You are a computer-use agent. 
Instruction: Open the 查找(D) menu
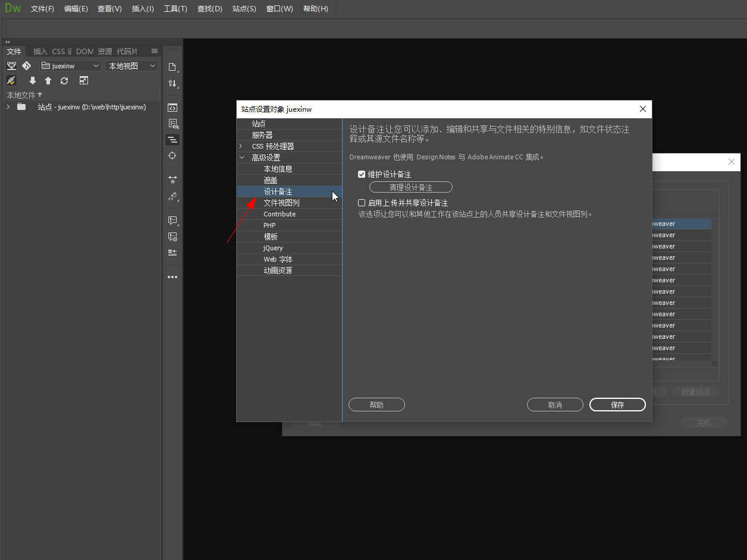tap(209, 9)
